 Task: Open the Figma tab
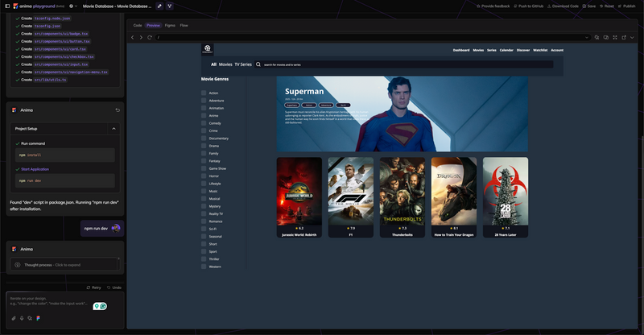tap(170, 26)
